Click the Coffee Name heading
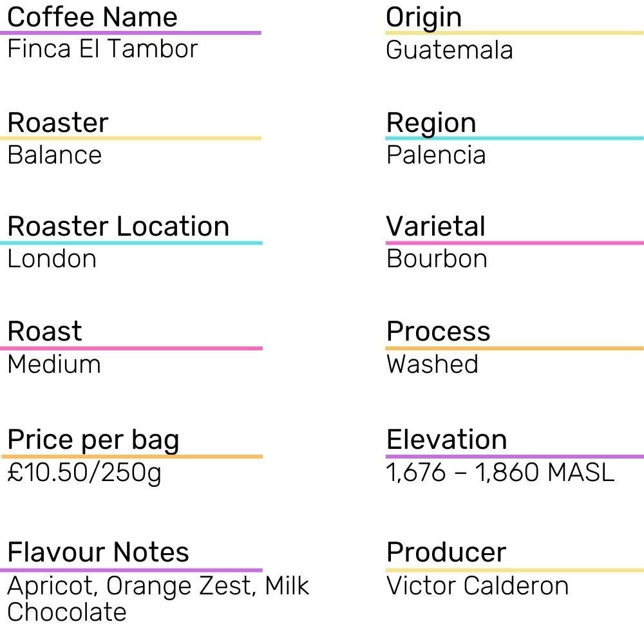This screenshot has width=644, height=644. pos(92,17)
